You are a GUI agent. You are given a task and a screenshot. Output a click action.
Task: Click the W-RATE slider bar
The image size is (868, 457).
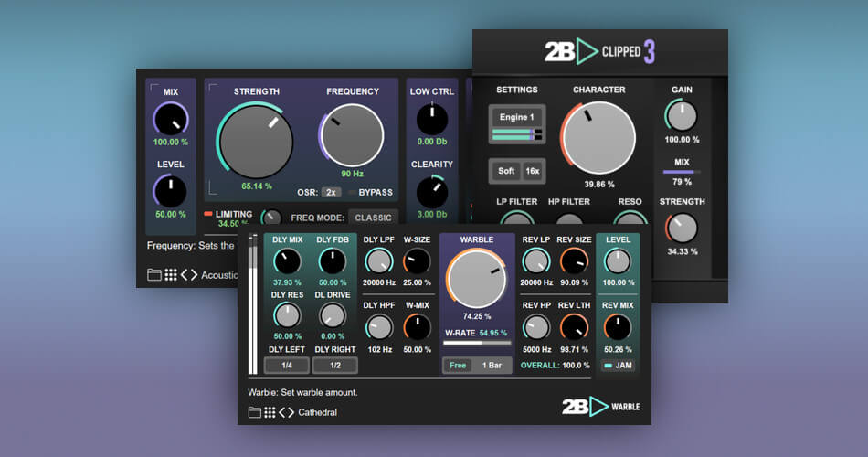[477, 343]
